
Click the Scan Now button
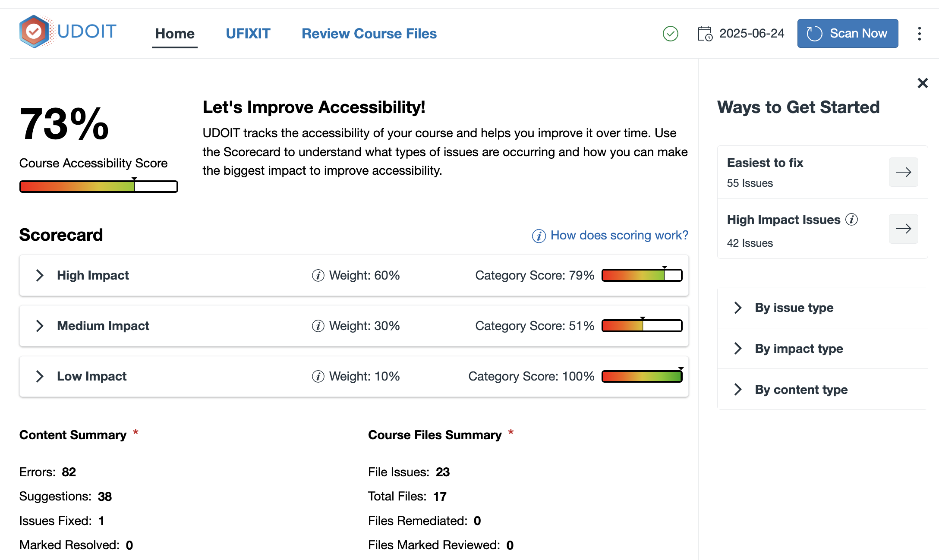848,33
